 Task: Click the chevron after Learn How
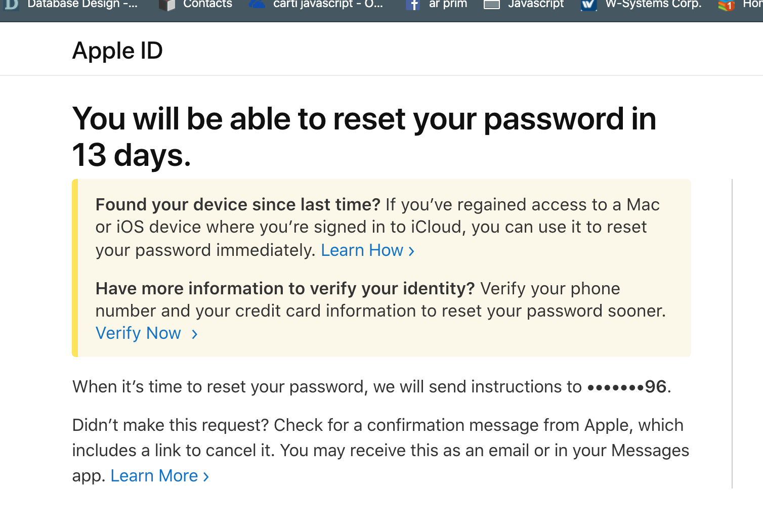coord(411,251)
